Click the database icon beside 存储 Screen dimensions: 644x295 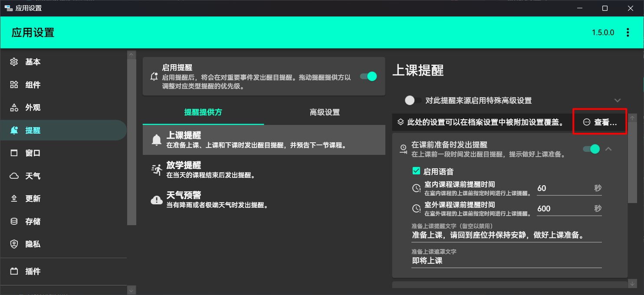click(x=14, y=221)
